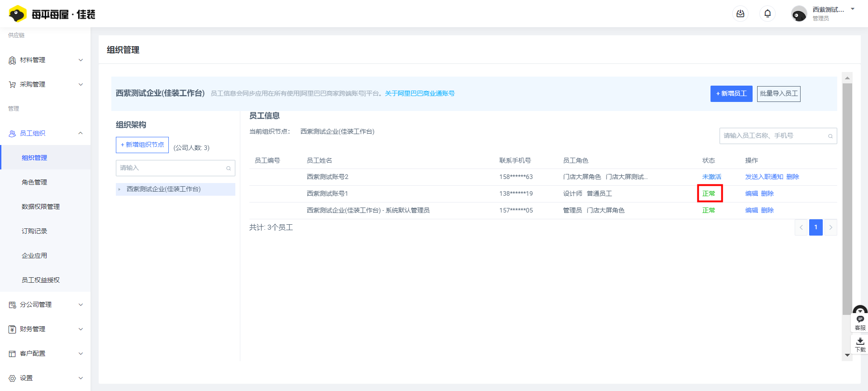Click phone number 158******63
The image size is (868, 391).
516,177
